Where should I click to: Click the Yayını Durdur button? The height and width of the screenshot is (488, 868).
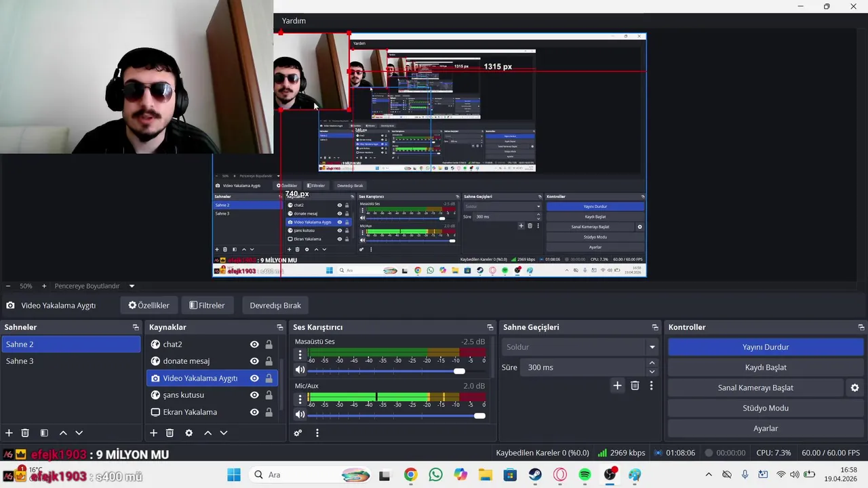[x=766, y=347]
